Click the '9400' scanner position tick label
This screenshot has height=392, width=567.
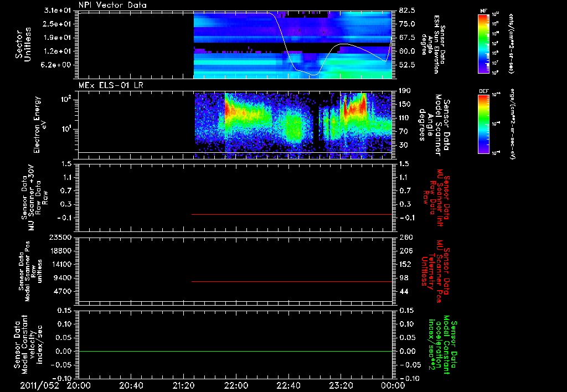[x=62, y=278]
